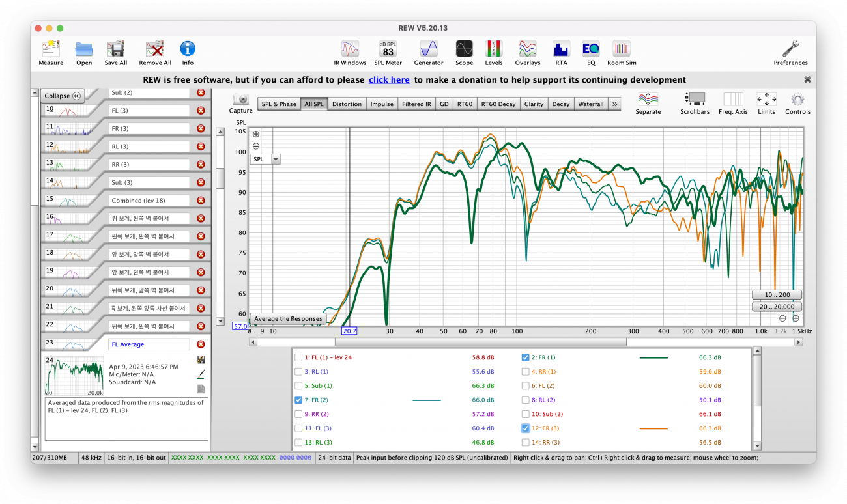Zoom out vertical SPL axis minus icon

256,146
